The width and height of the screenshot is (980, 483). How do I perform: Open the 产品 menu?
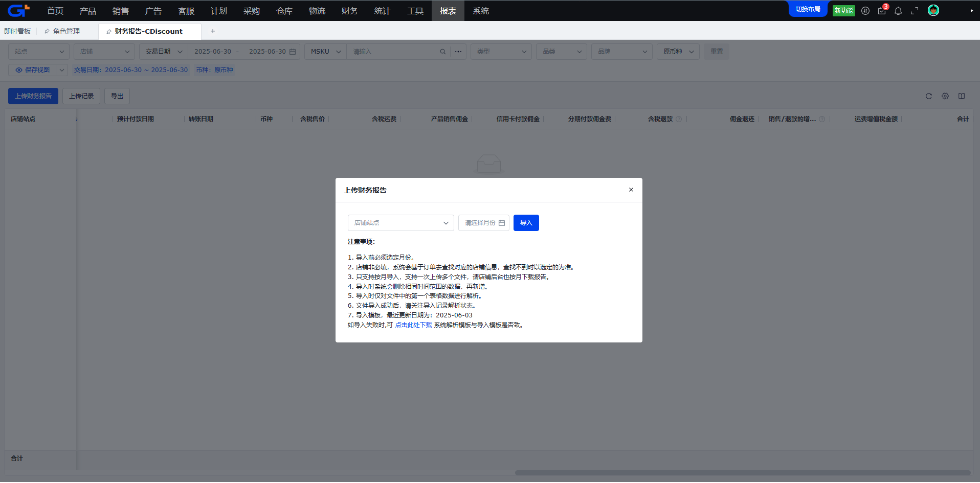88,11
